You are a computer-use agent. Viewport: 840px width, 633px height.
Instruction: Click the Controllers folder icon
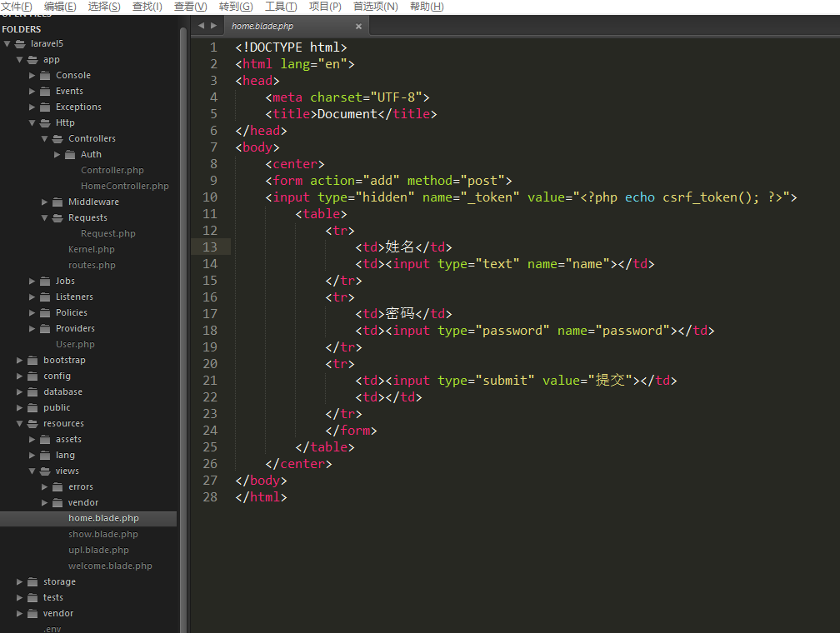pos(57,139)
